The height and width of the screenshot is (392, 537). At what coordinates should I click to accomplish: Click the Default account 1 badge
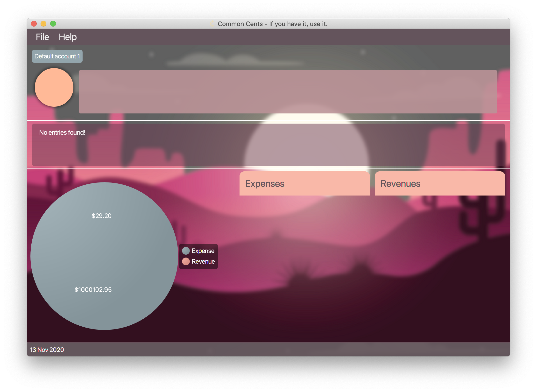point(57,56)
